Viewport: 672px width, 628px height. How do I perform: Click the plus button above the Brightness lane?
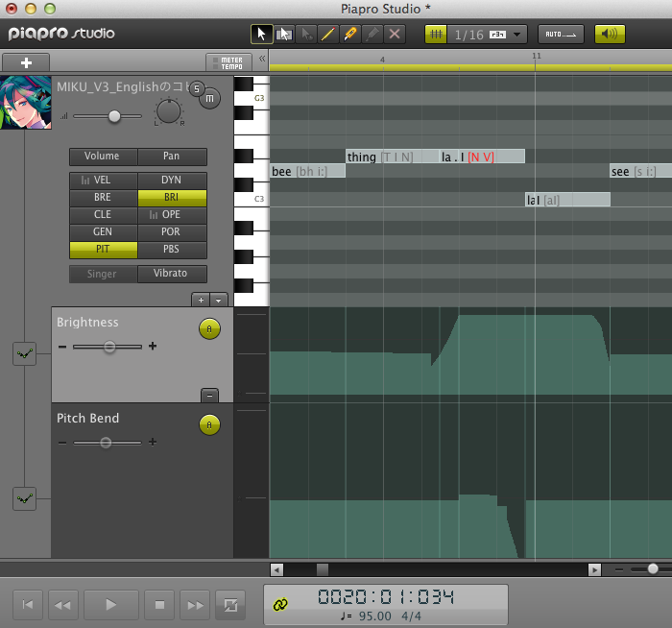(201, 300)
